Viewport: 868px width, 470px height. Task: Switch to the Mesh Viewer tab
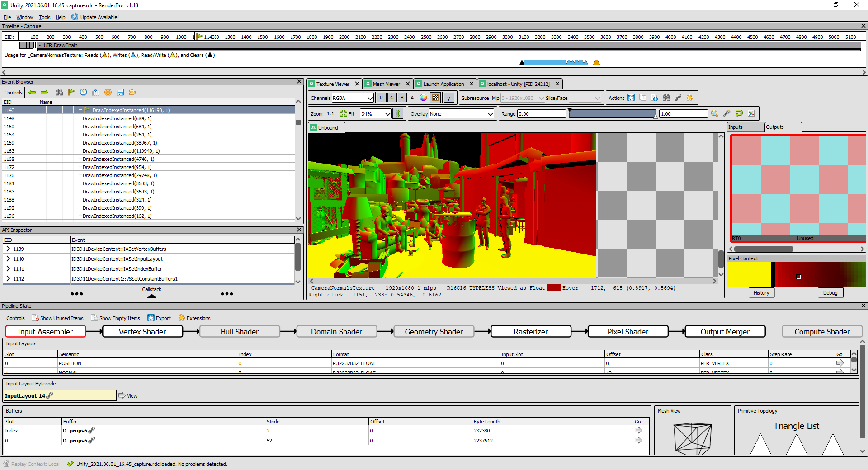[x=386, y=84]
